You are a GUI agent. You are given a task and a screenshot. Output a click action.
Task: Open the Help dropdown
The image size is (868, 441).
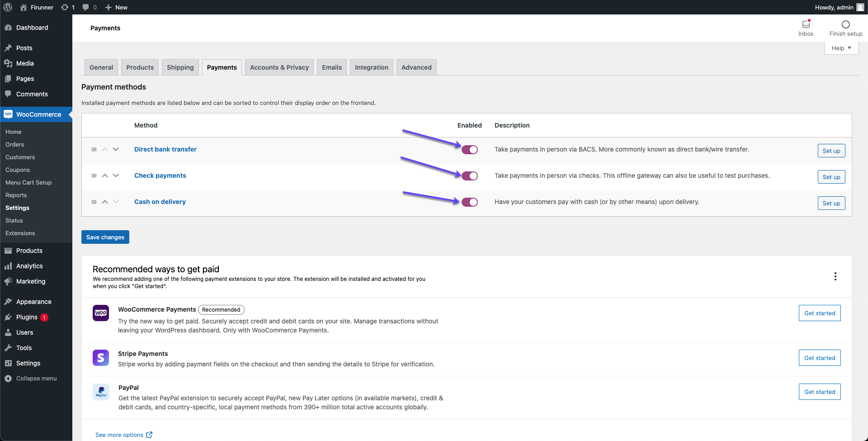pos(841,48)
